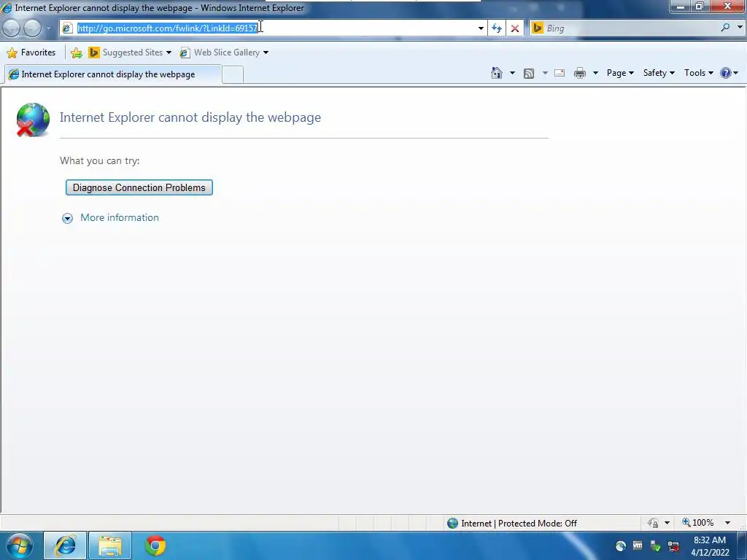
Task: Open Suggested Sites in favorites bar
Action: (x=130, y=52)
